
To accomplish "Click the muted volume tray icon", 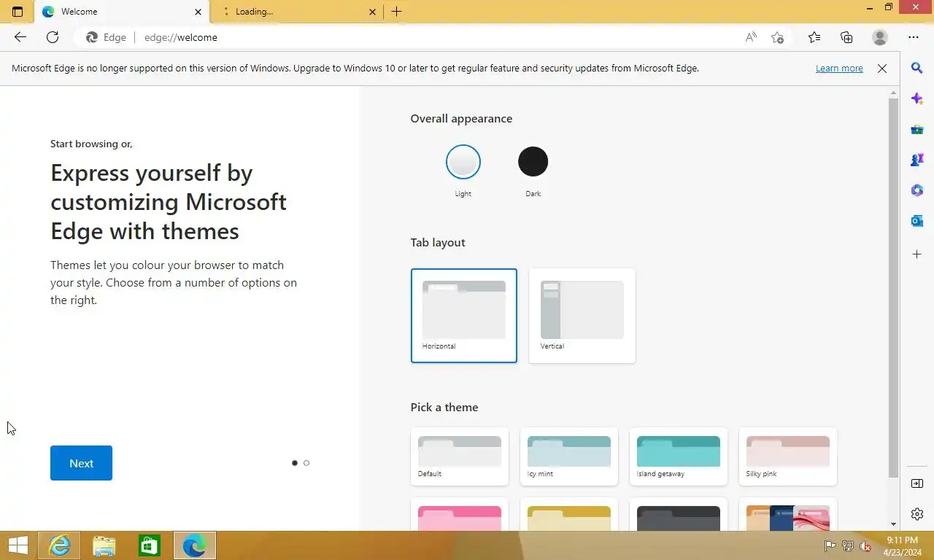I will coord(866,546).
